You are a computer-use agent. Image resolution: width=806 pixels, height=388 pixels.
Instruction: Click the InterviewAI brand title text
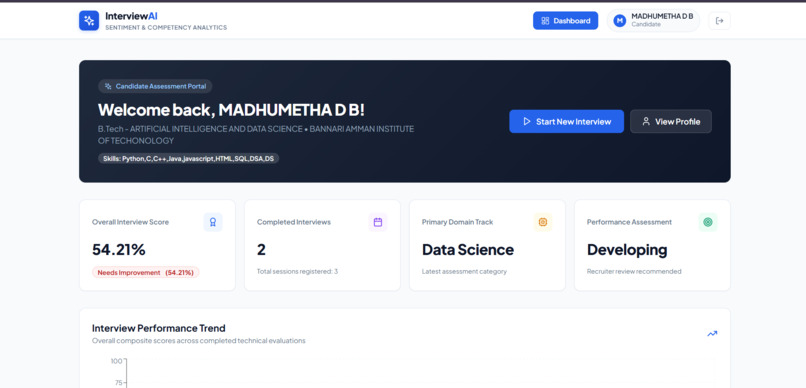coord(131,16)
